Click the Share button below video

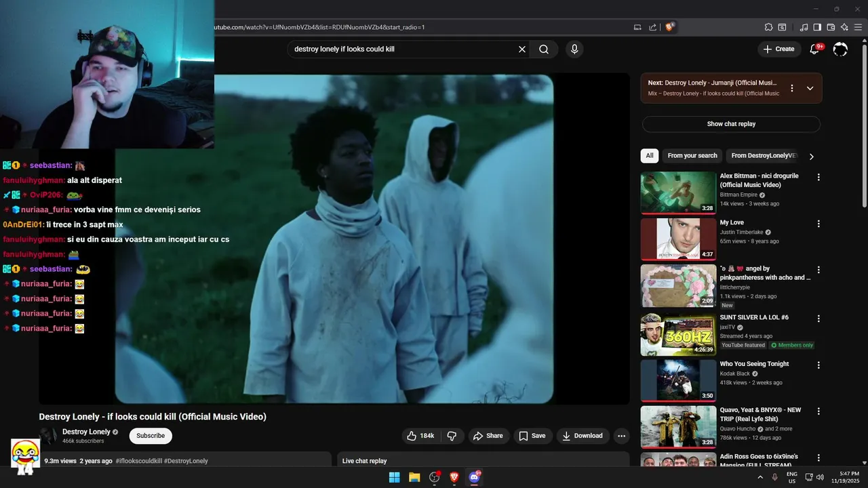tap(488, 436)
